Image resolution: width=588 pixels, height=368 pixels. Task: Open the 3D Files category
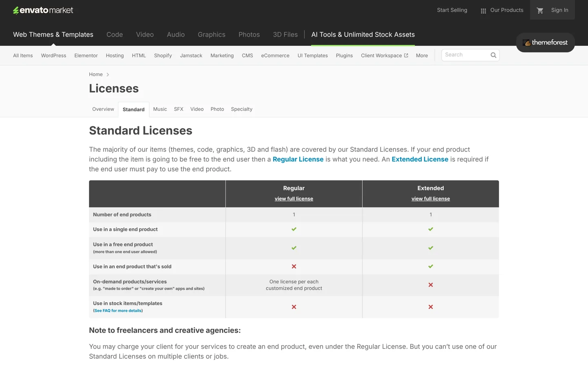[285, 35]
